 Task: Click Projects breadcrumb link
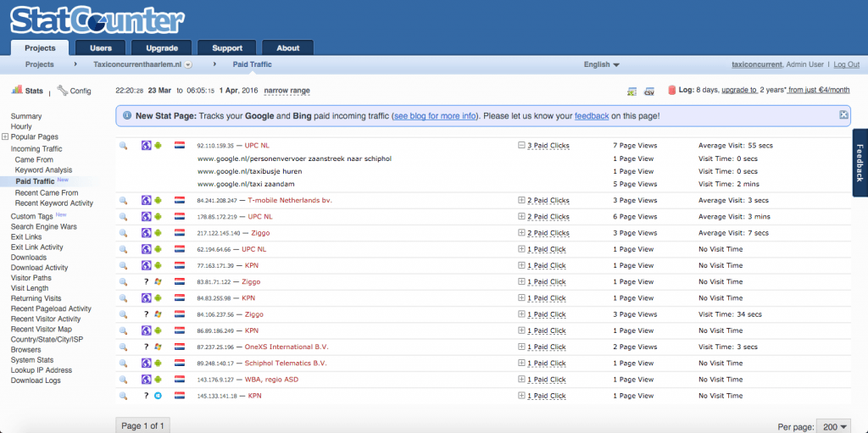click(40, 64)
